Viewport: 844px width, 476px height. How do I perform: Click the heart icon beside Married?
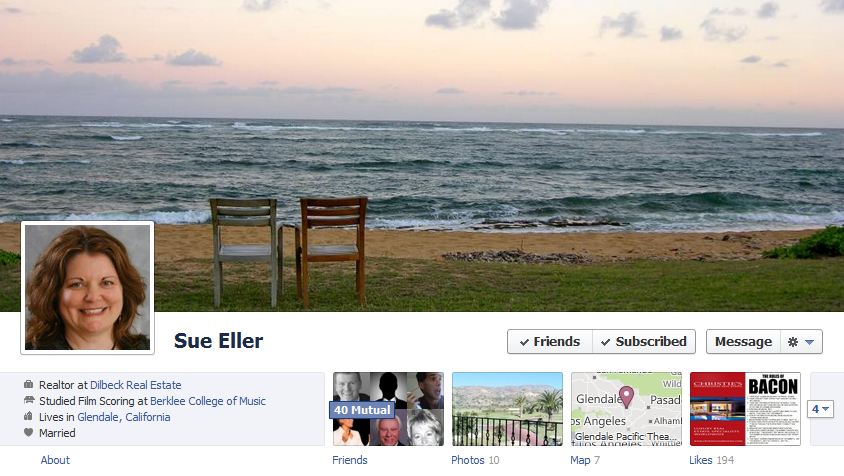[x=29, y=432]
